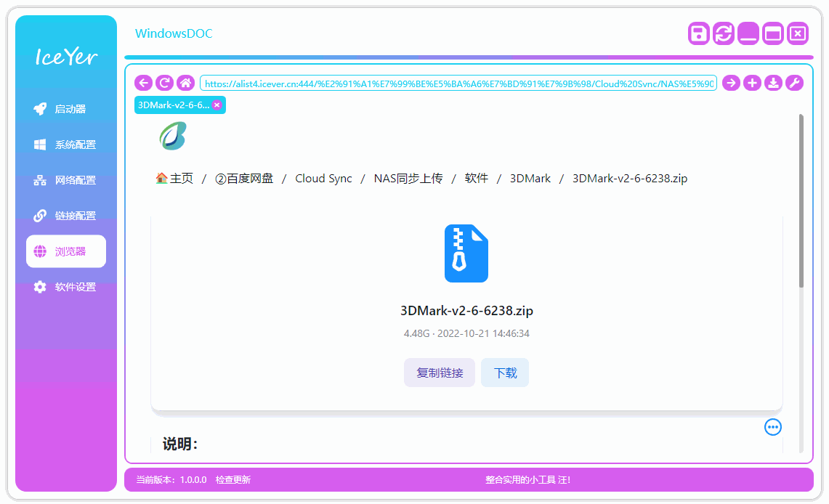This screenshot has width=829, height=504.
Task: Click the WindowsDOC title text
Action: (174, 33)
